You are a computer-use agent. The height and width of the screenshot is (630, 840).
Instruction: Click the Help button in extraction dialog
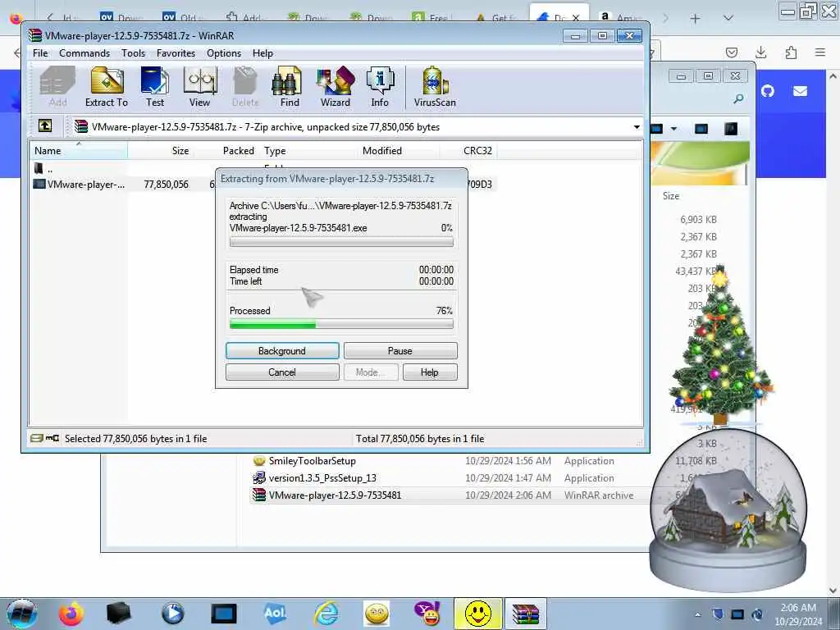pos(430,372)
